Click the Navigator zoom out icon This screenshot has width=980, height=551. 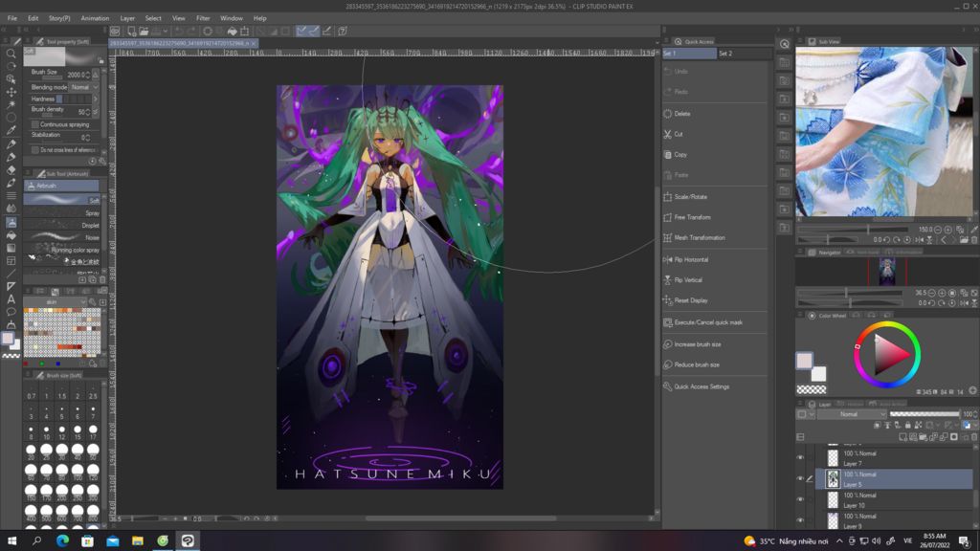point(932,293)
